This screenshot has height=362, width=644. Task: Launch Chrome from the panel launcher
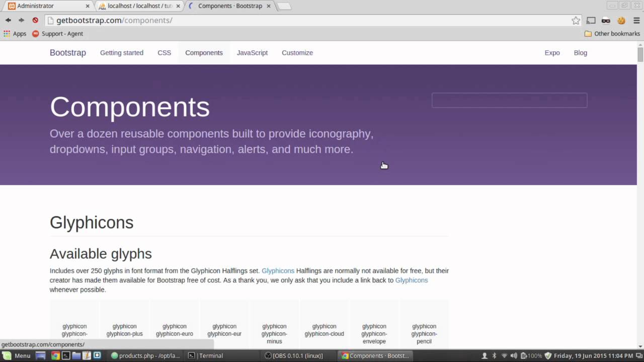[55, 355]
